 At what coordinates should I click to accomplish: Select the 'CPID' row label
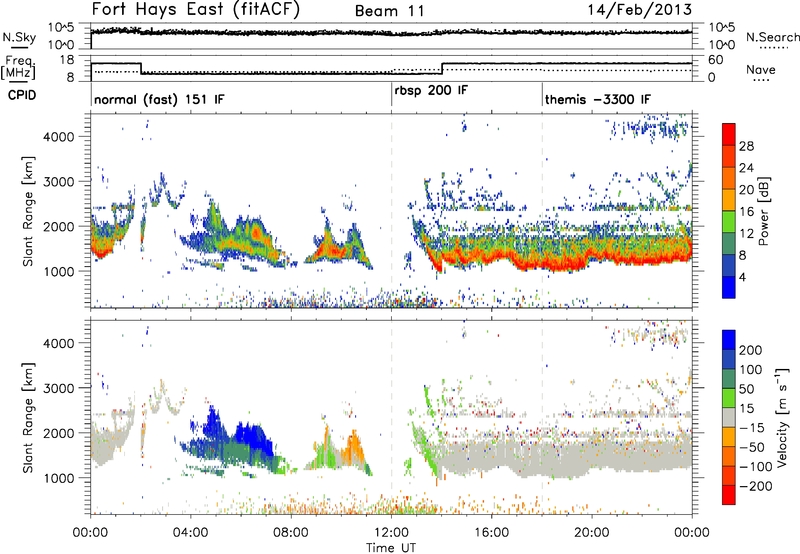pos(22,95)
